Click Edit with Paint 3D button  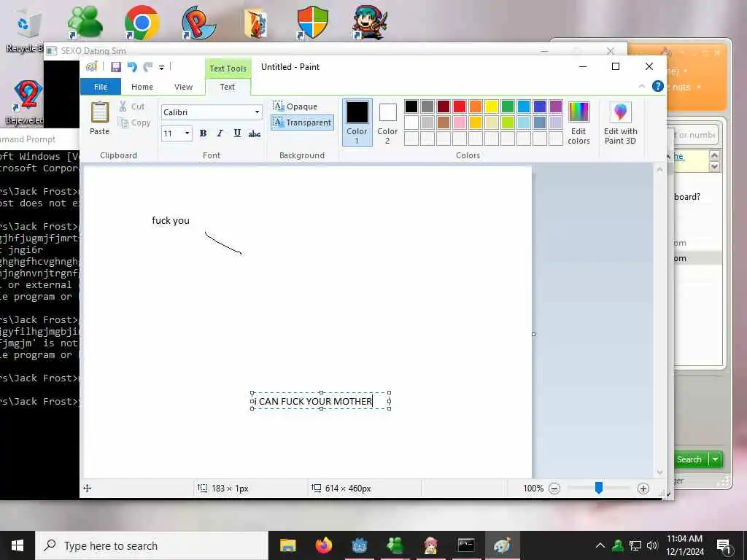tap(620, 122)
